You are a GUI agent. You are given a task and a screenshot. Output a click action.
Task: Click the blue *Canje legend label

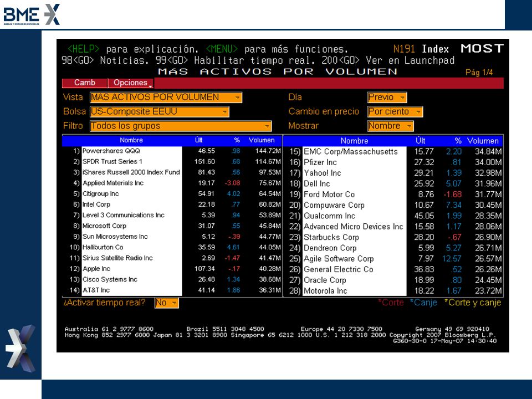click(x=423, y=303)
